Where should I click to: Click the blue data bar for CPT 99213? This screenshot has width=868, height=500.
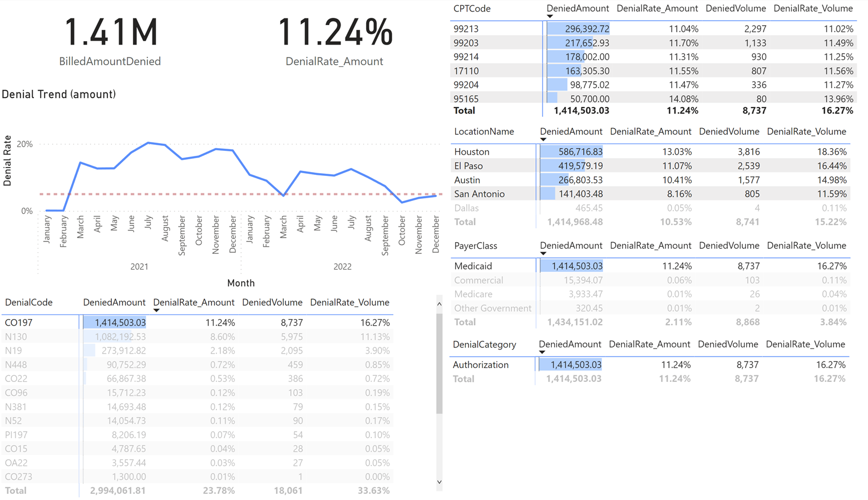click(x=578, y=29)
